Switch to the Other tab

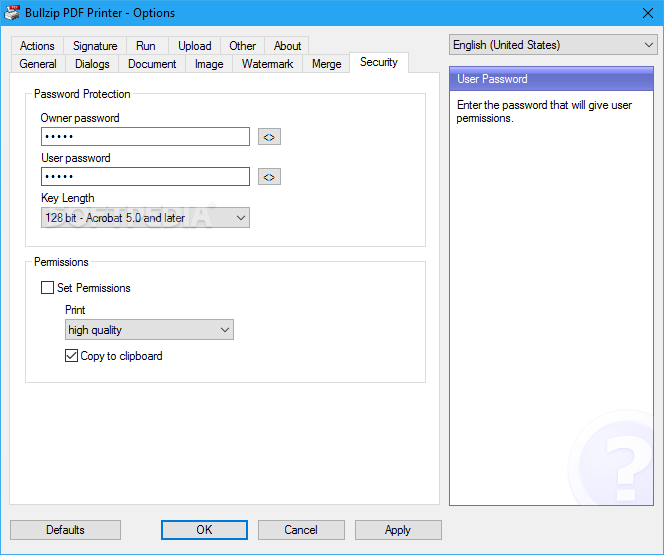tap(242, 46)
